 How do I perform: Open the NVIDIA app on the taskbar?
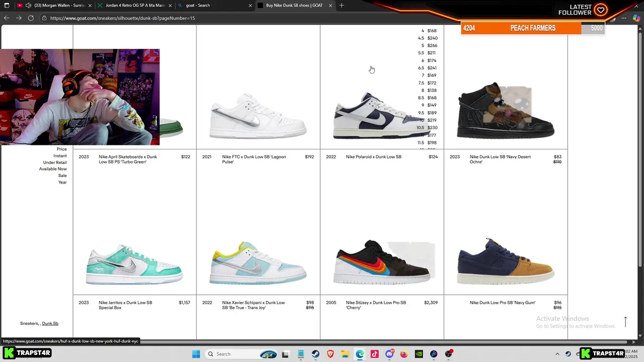click(419, 354)
